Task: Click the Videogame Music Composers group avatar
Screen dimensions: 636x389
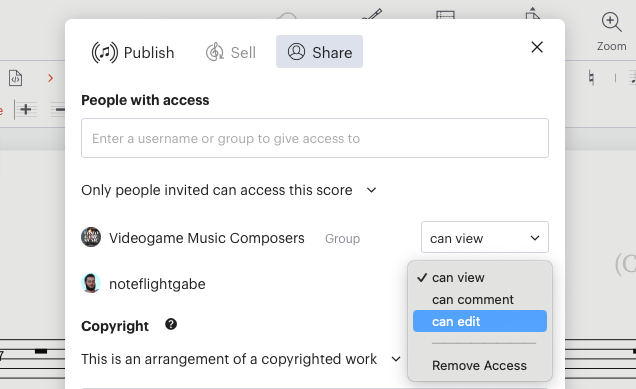Action: coord(91,237)
